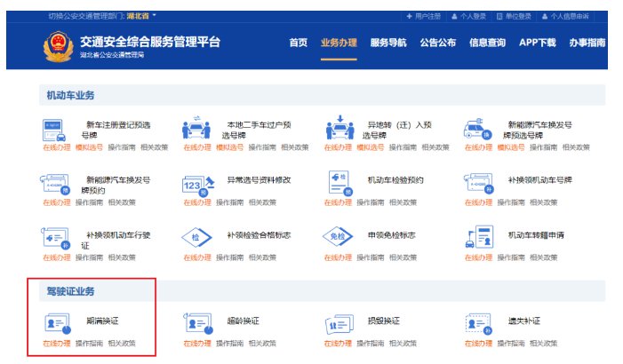The height and width of the screenshot is (364, 623).
Task: Expand the 湖北省 department dropdown
Action: coord(142,16)
